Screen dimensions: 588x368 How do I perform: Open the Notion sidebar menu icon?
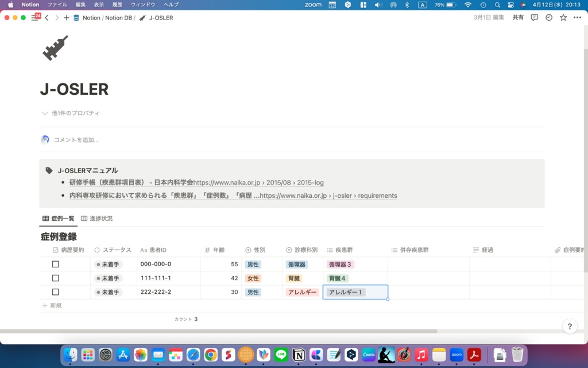click(34, 18)
